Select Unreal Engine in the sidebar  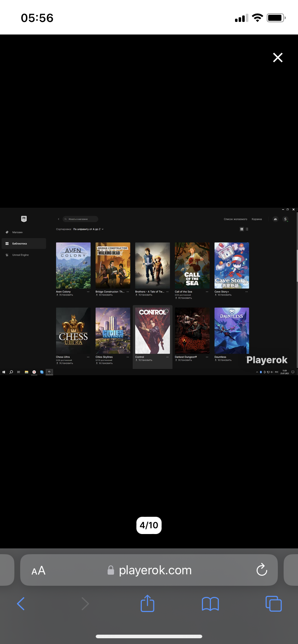[x=20, y=255]
